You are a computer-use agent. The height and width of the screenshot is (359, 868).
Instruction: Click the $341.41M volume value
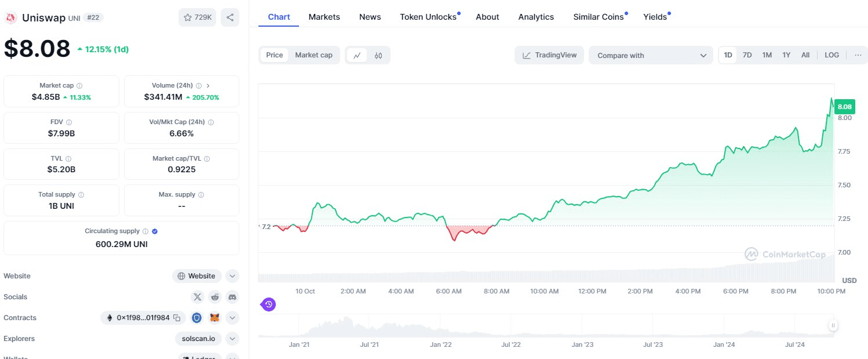point(163,97)
